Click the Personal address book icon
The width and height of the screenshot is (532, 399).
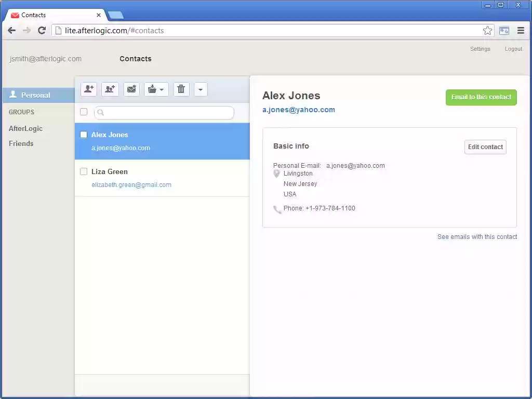coord(13,95)
